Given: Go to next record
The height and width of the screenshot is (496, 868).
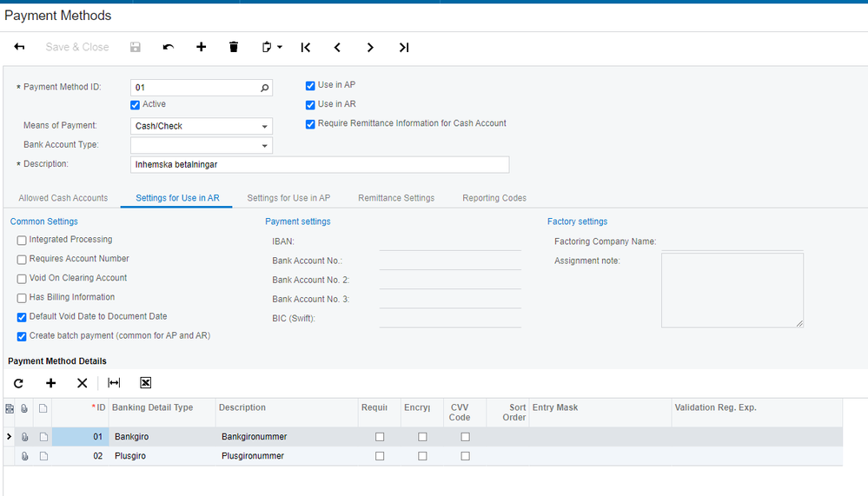Looking at the screenshot, I should (370, 48).
